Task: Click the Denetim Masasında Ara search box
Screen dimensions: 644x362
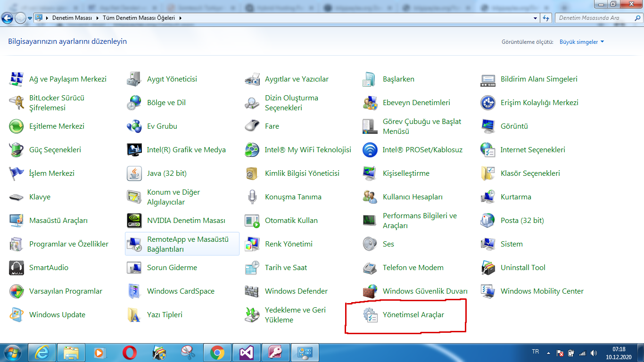Action: 594,18
